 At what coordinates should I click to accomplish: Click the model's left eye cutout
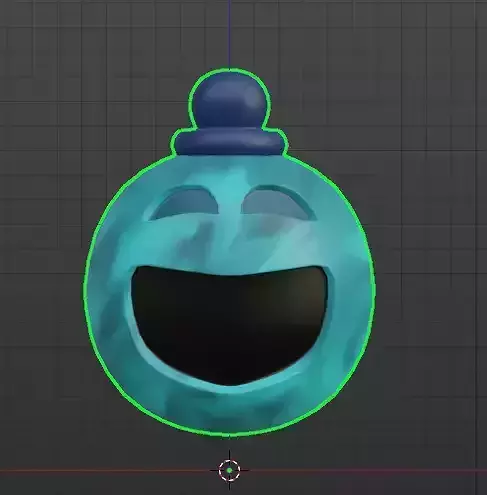tap(184, 203)
